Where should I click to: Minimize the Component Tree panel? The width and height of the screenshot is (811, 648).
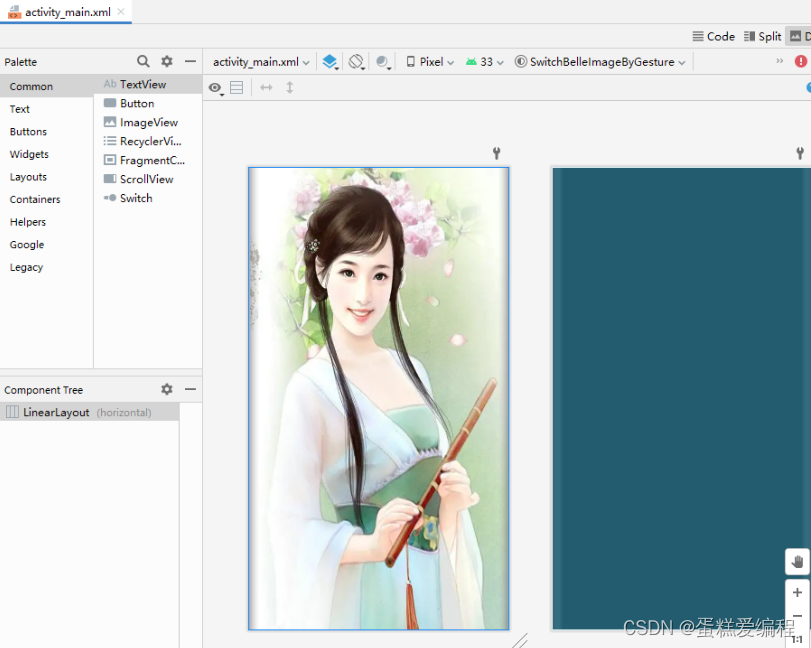click(190, 389)
